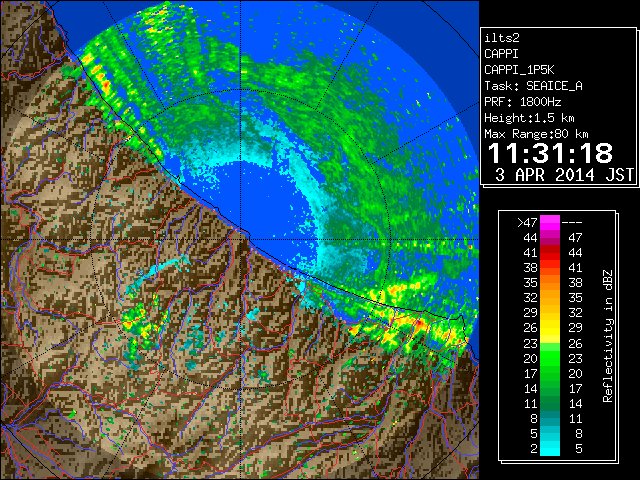Click the cyan 2–5 dBZ color swatch
This screenshot has width=640, height=480.
(x=550, y=448)
